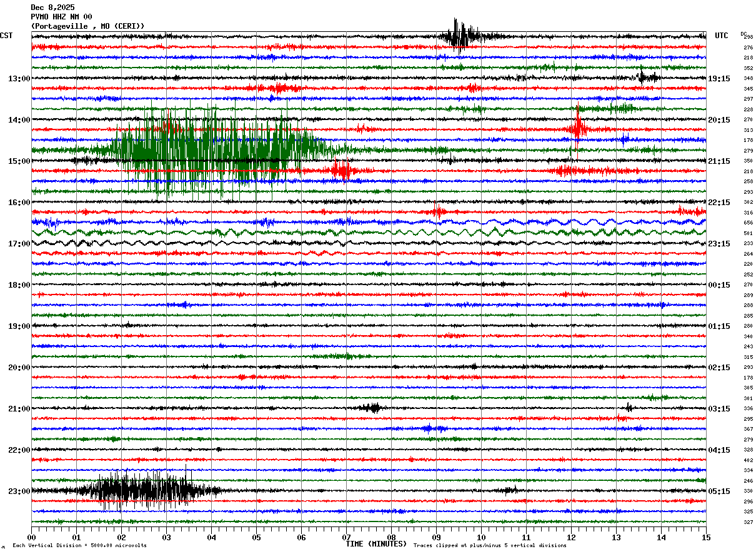756x554 pixels.
Task: Click the DC offset value 350
Action: (x=748, y=161)
